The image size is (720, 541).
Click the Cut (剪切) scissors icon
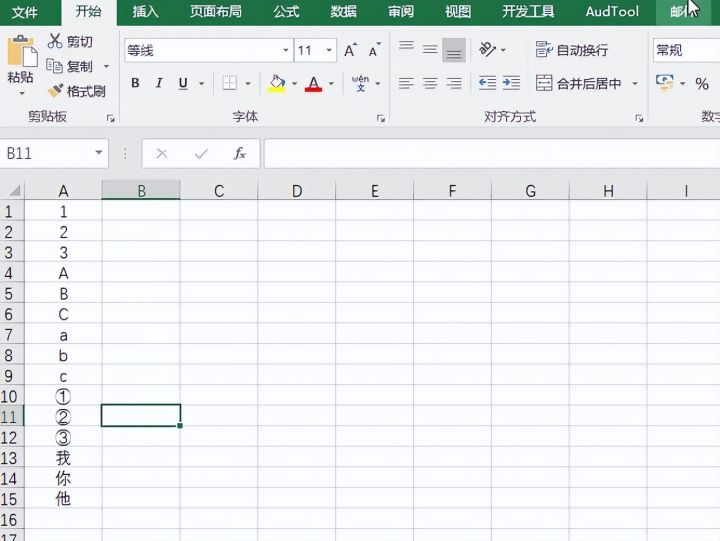coord(55,41)
